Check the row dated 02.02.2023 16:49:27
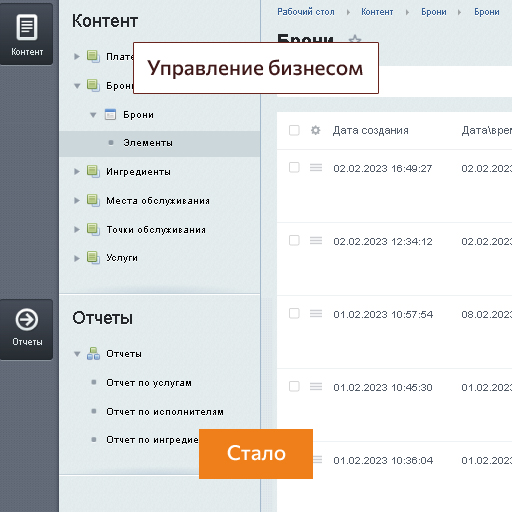Screen dimensions: 512x512 click(x=294, y=167)
